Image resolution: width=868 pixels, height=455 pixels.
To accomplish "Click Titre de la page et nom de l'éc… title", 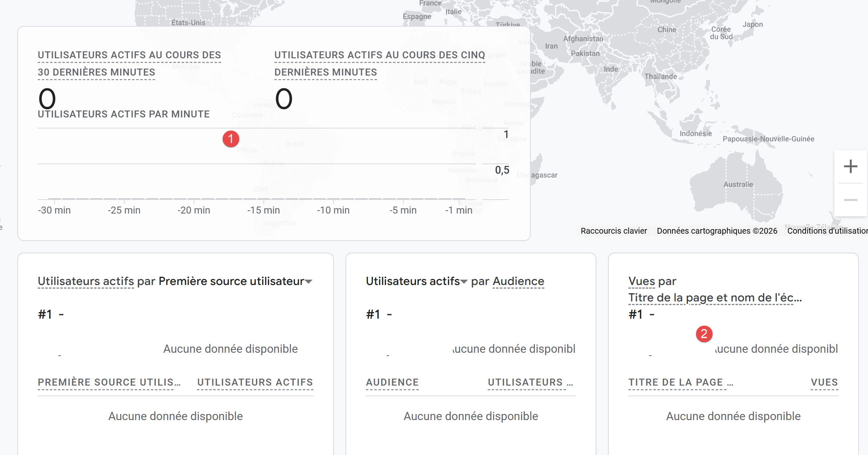I will coord(715,298).
